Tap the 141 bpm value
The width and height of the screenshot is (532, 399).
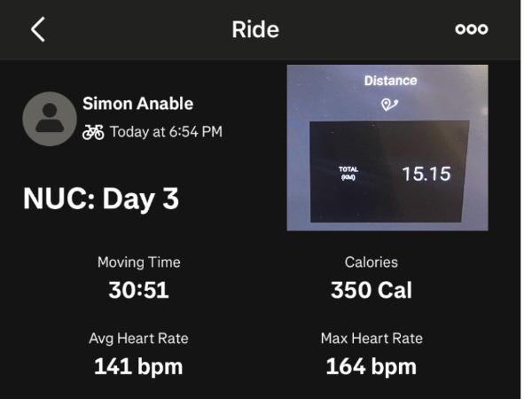[138, 365]
